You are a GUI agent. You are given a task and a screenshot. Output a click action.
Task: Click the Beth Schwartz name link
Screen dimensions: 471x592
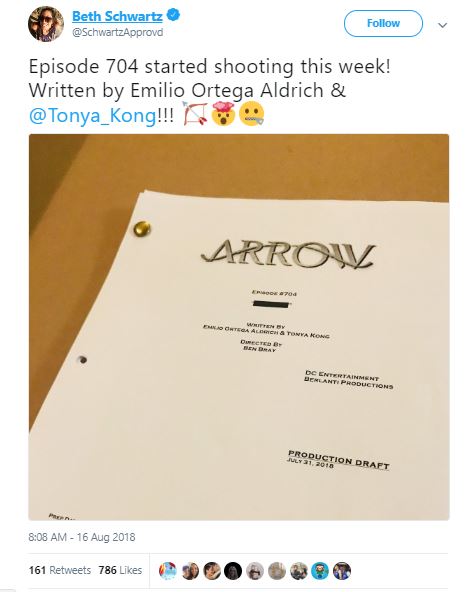(x=117, y=16)
